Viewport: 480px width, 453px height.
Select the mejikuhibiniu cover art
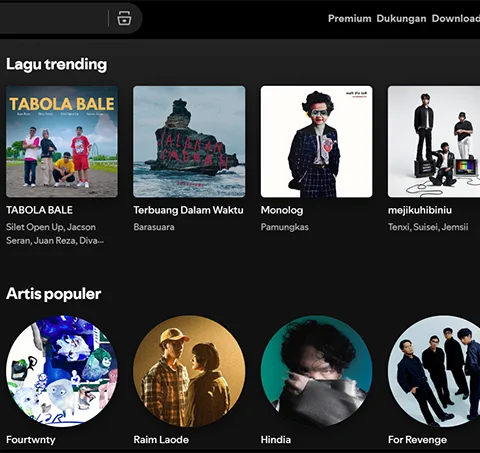tap(434, 142)
